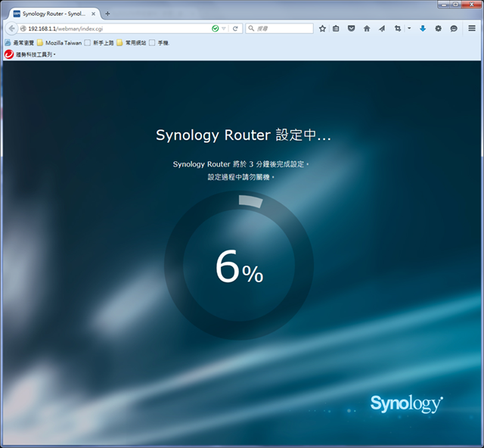The width and height of the screenshot is (484, 448).
Task: Minimize the Firefox window
Action: click(444, 5)
